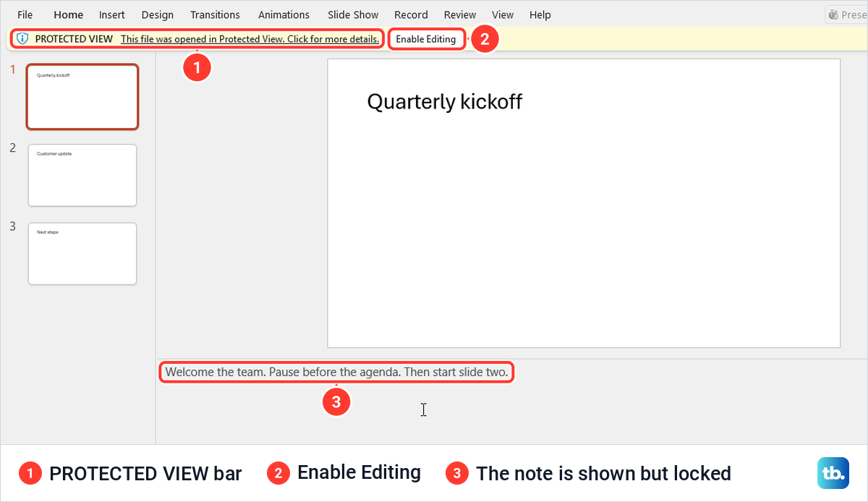Open the Slide Show tab

coord(353,14)
